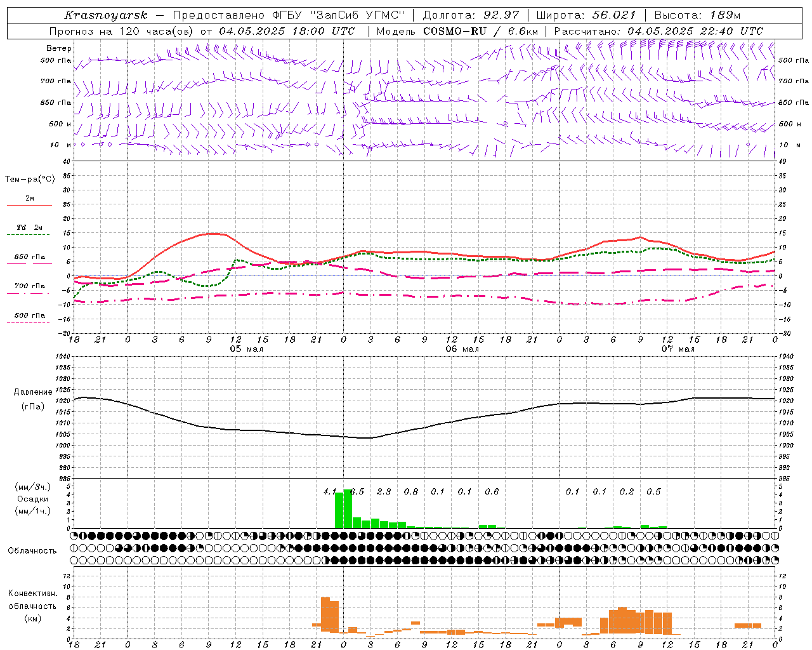Click the 0.2 precipitation total
This screenshot has height=650, width=812.
click(627, 491)
